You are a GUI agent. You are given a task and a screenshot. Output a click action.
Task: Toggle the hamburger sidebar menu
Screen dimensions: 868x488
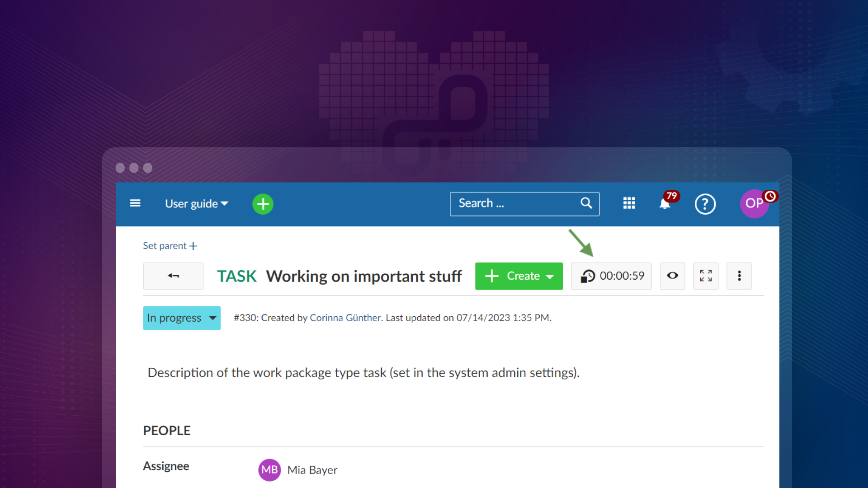136,203
